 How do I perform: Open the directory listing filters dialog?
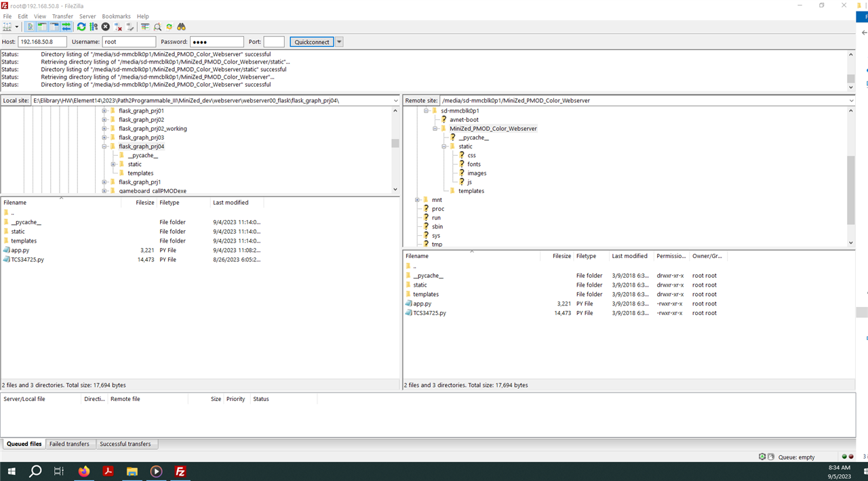click(x=145, y=27)
